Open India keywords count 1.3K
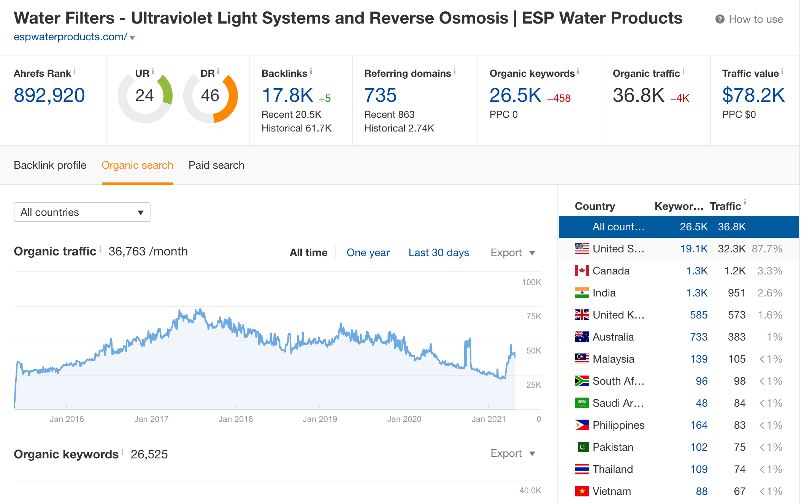This screenshot has height=504, width=812. point(697,293)
